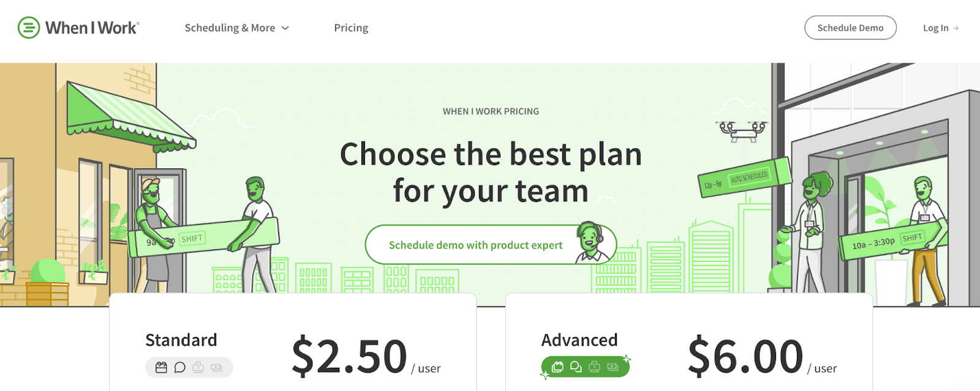Click the Advanced plan payroll money icon
This screenshot has width=980, height=391.
612,367
